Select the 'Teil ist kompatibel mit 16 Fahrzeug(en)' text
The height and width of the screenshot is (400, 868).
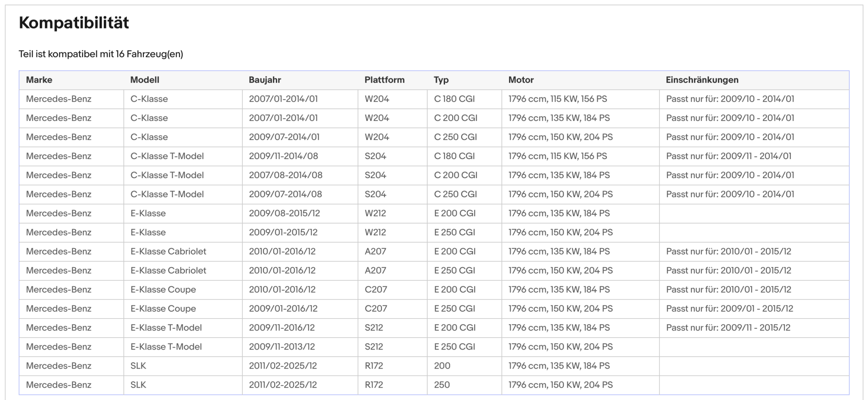point(101,54)
